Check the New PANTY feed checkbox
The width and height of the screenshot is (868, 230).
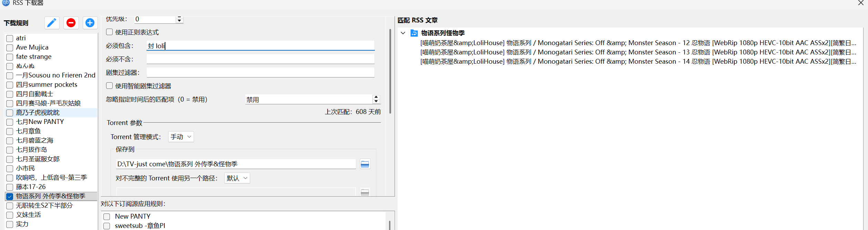[107, 217]
